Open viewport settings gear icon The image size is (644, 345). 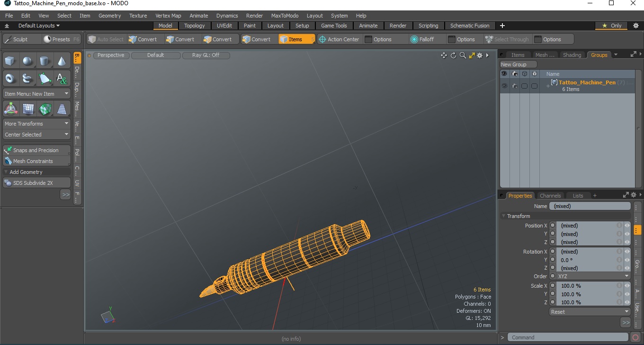click(480, 55)
